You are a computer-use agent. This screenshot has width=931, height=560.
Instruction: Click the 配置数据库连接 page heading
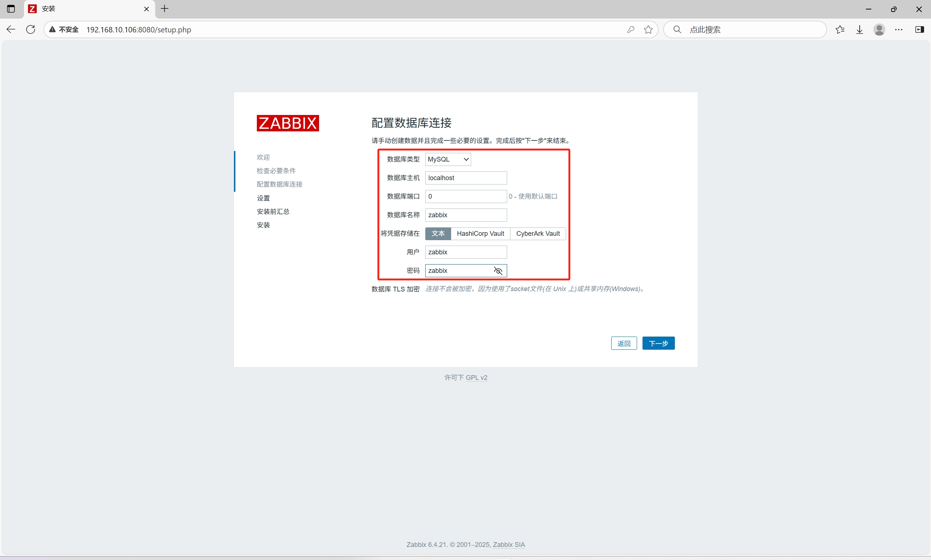click(x=411, y=123)
